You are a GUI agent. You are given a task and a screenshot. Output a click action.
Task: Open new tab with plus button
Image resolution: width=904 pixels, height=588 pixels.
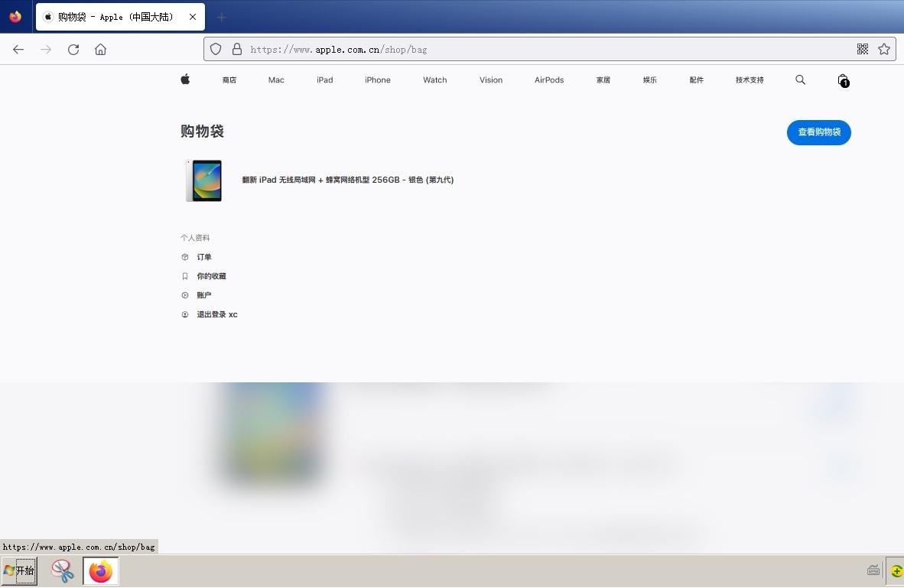[x=221, y=18]
